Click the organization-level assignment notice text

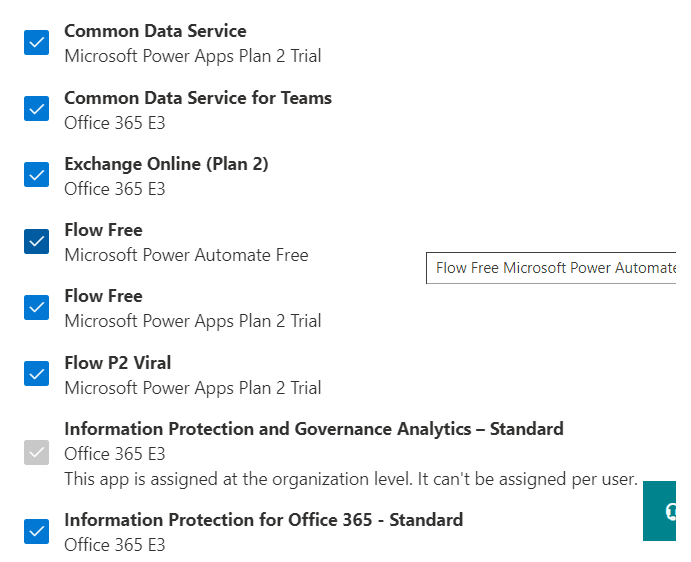pos(350,479)
